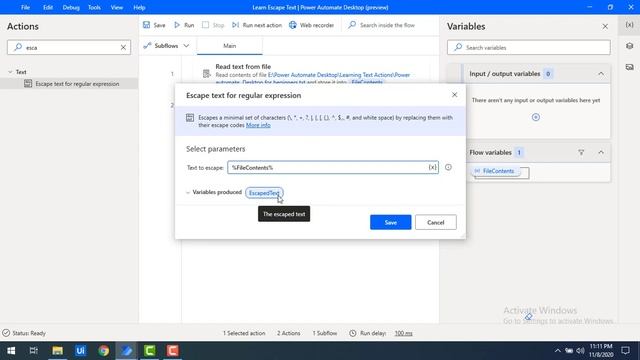Save the Escape text action
Viewport: 640px width, 360px height.
pos(391,222)
